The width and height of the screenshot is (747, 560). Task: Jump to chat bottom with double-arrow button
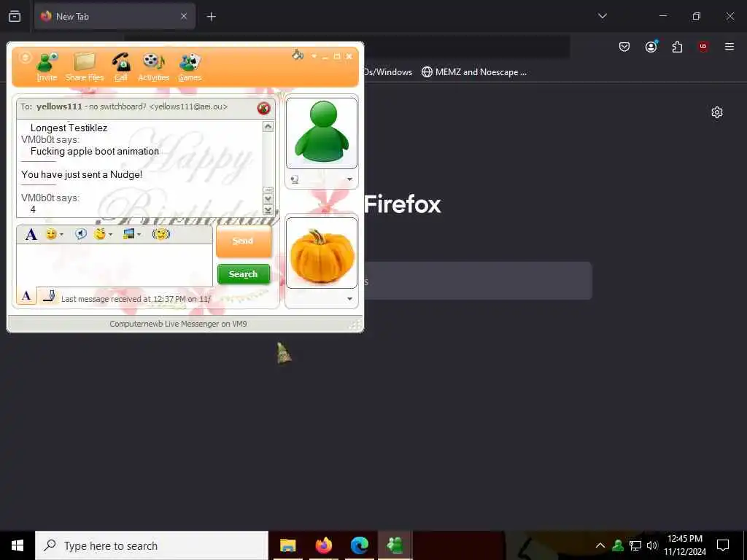point(268,209)
